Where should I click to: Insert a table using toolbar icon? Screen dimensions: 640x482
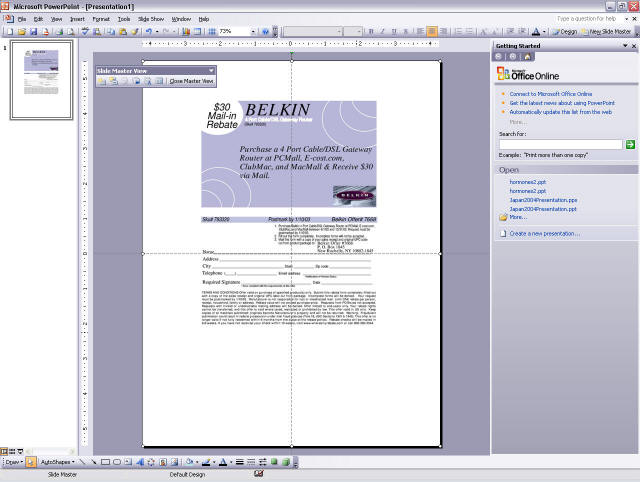tap(197, 31)
